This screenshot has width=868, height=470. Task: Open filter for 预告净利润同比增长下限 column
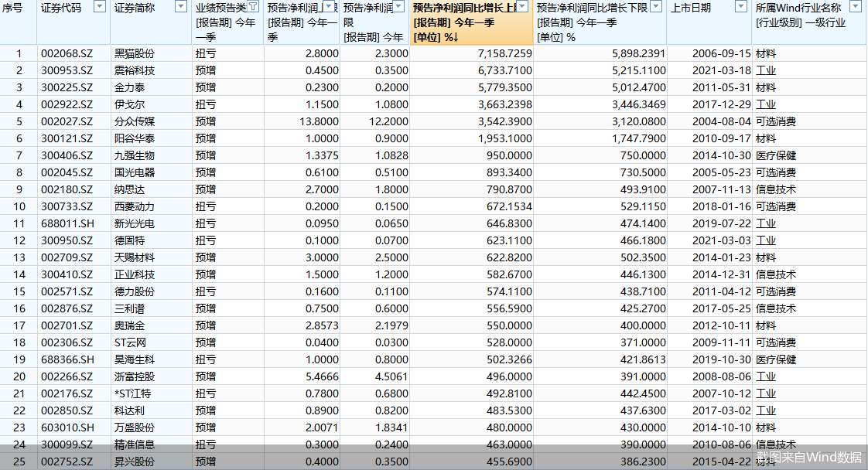(x=656, y=7)
